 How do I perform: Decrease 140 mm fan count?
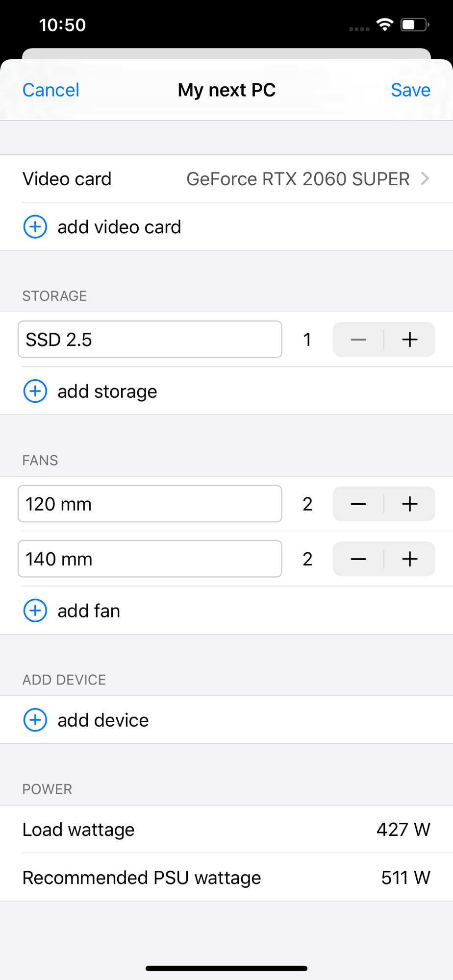(x=358, y=559)
